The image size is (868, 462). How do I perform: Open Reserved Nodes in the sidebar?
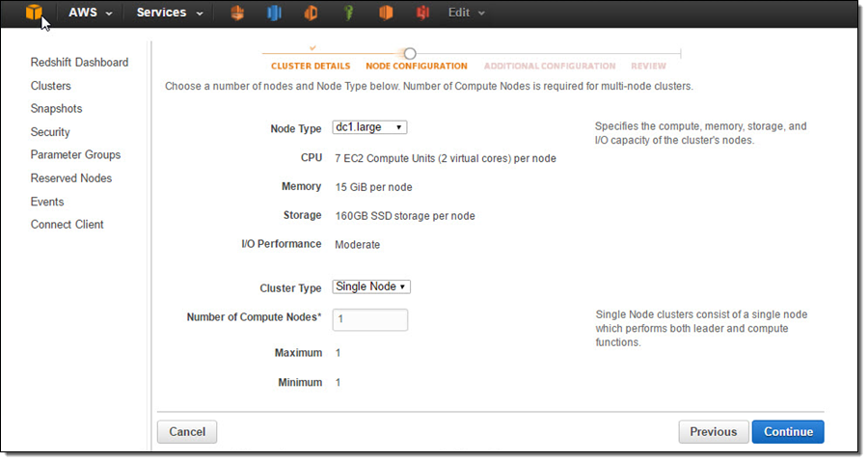[x=71, y=178]
